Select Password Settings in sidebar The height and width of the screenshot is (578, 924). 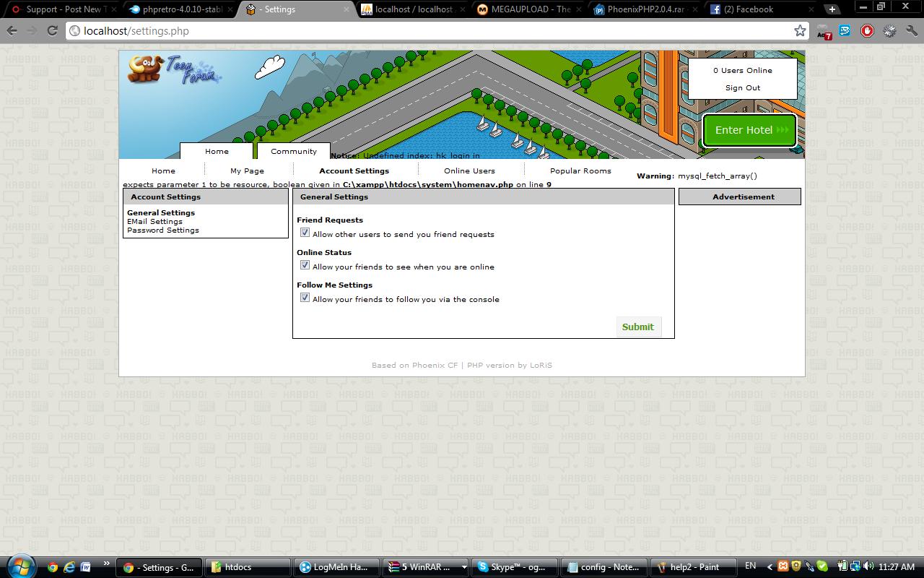point(163,230)
